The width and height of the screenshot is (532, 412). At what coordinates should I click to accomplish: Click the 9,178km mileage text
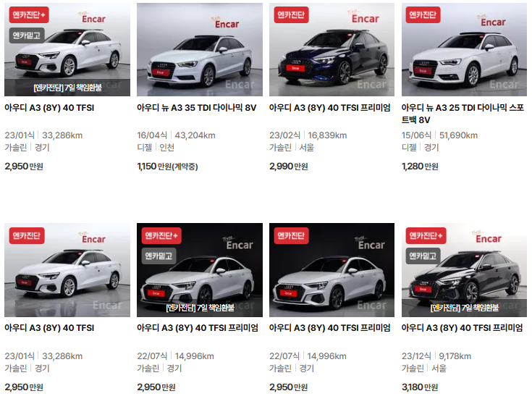coord(455,356)
